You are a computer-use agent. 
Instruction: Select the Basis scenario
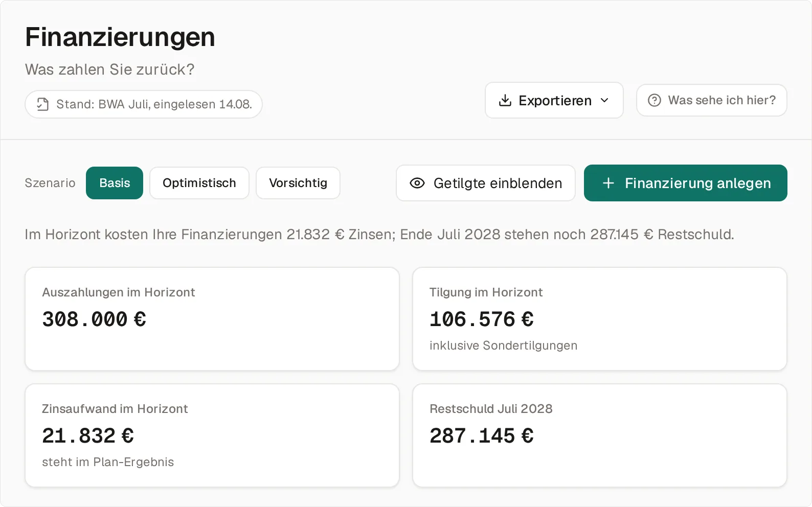click(115, 183)
